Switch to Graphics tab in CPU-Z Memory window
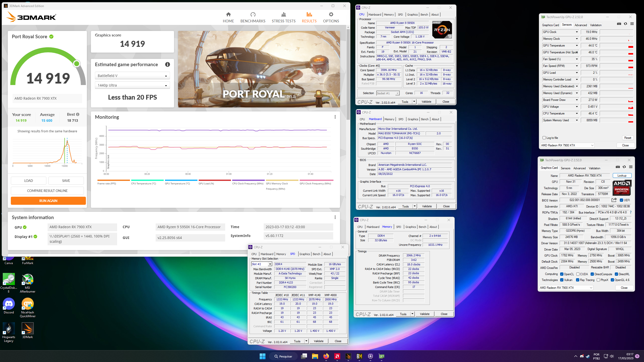644x362 pixels. tap(411, 227)
